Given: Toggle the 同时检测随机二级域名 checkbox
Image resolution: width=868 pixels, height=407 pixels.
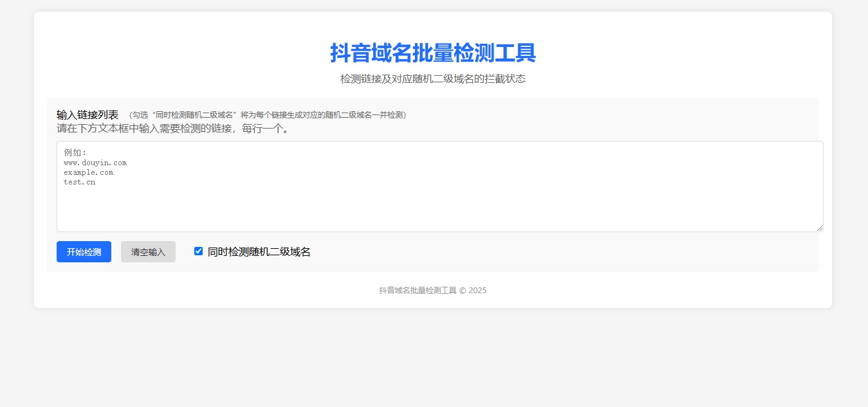Looking at the screenshot, I should (x=198, y=251).
